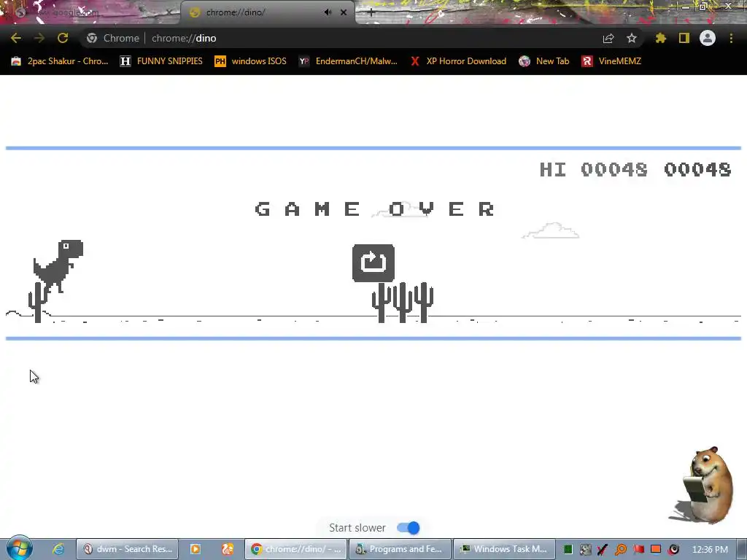747x560 pixels.
Task: Mute the dino tab using speaker icon
Action: point(328,12)
